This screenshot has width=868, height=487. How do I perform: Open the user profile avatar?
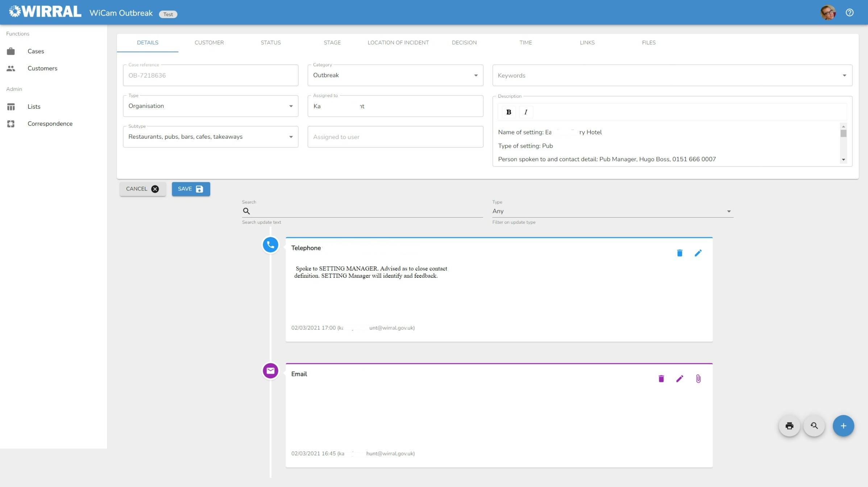pyautogui.click(x=828, y=12)
